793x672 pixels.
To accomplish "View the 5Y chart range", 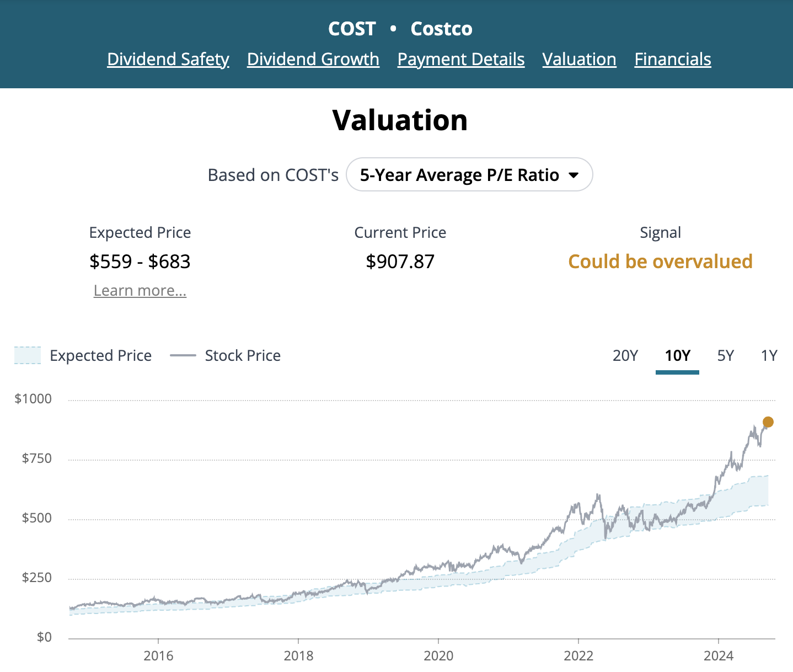I will 726,356.
